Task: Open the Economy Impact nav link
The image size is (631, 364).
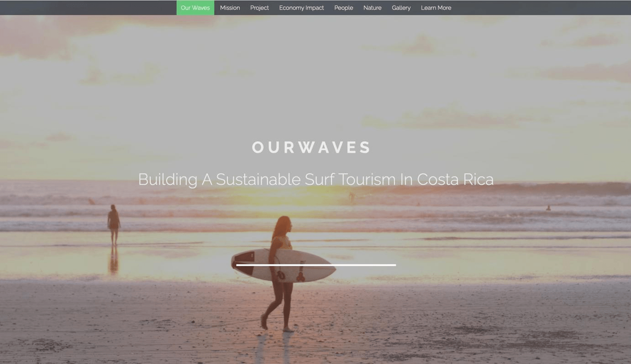Action: [x=301, y=8]
